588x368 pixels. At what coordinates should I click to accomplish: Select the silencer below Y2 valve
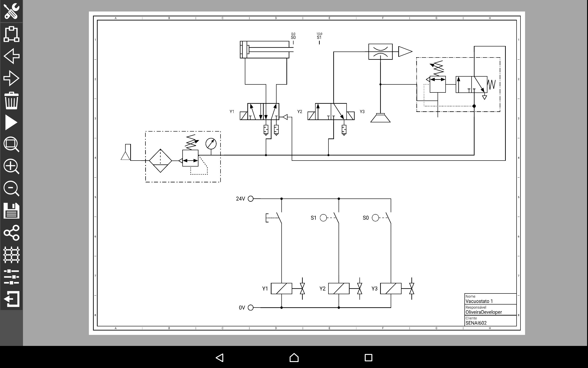click(x=344, y=130)
